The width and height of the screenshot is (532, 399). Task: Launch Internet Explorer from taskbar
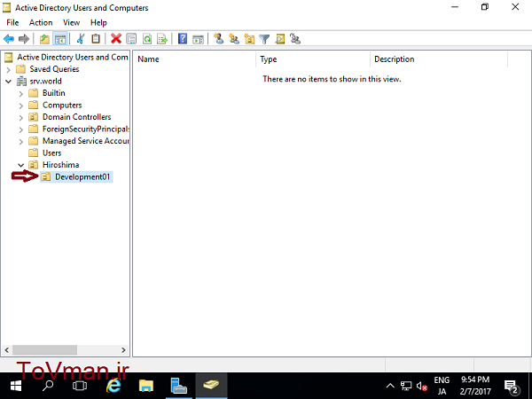113,386
